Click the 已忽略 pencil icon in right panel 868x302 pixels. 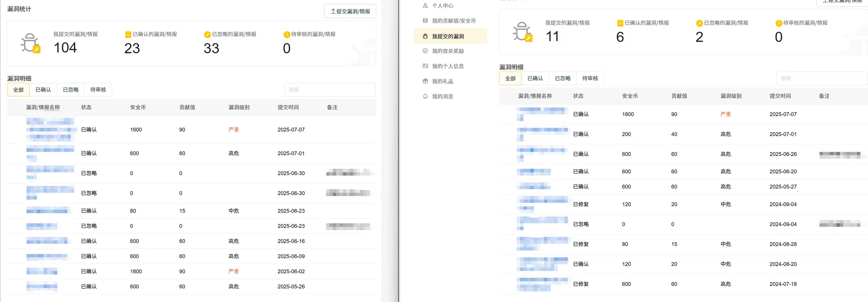click(699, 23)
